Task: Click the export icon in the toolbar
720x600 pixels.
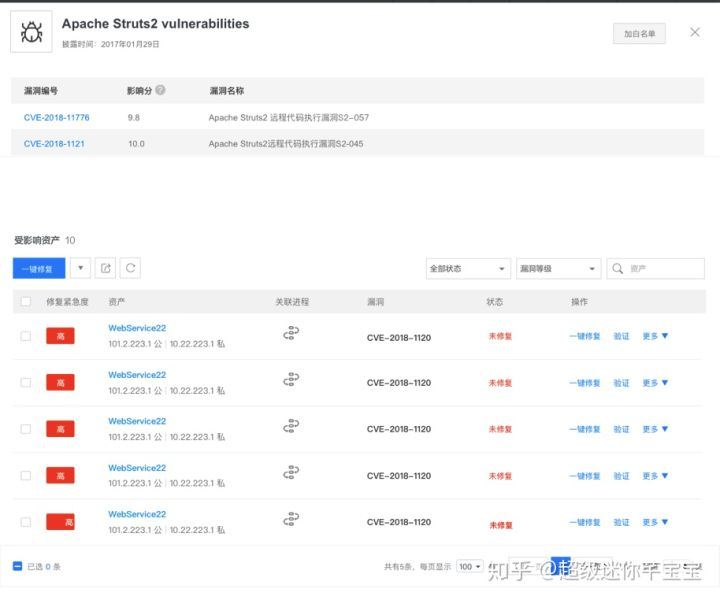Action: (x=105, y=268)
